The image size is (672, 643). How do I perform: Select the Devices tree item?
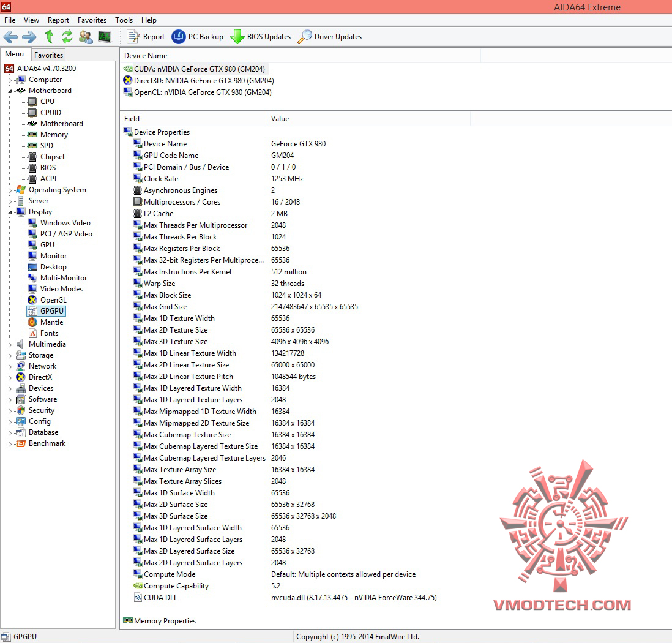[x=41, y=388]
